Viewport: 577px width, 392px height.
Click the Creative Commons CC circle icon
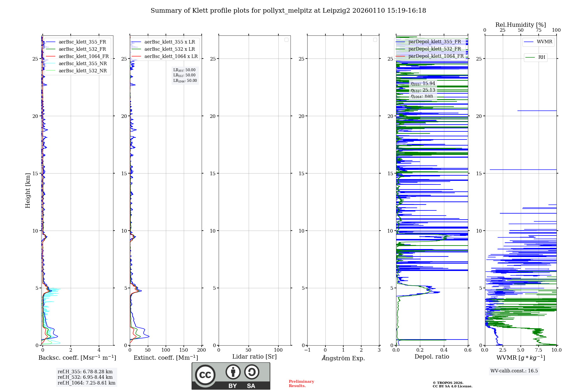click(205, 375)
